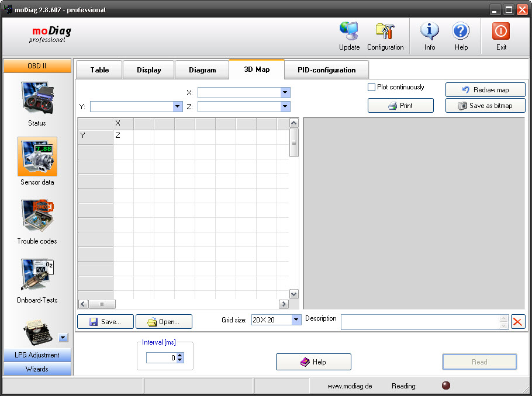The height and width of the screenshot is (396, 532).
Task: Open the Help question mark icon
Action: tap(461, 32)
